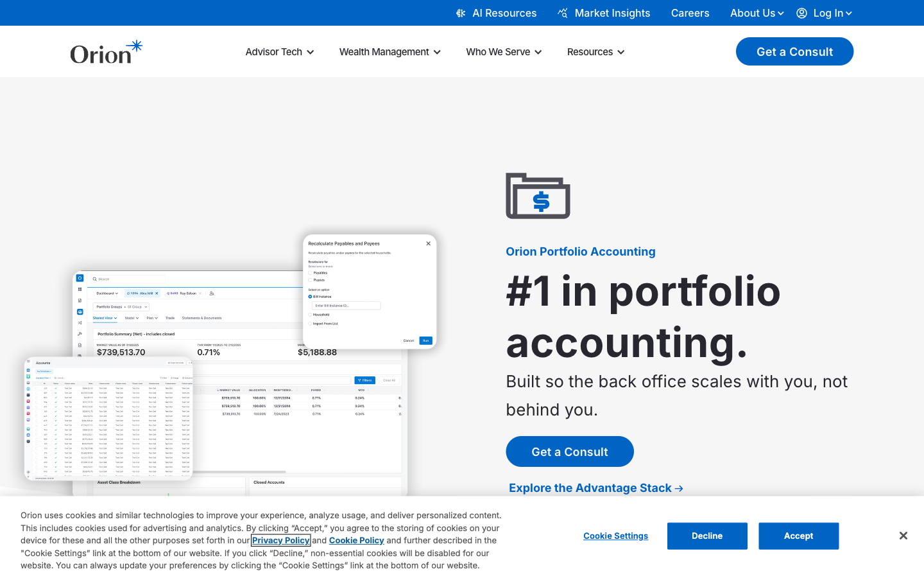This screenshot has height=578, width=924.
Task: Check the Payees checkbox in the dialog
Action: click(x=310, y=280)
